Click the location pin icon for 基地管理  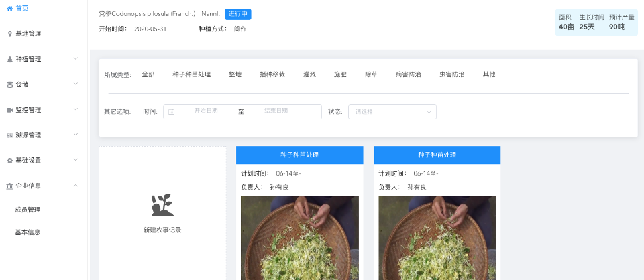click(10, 34)
